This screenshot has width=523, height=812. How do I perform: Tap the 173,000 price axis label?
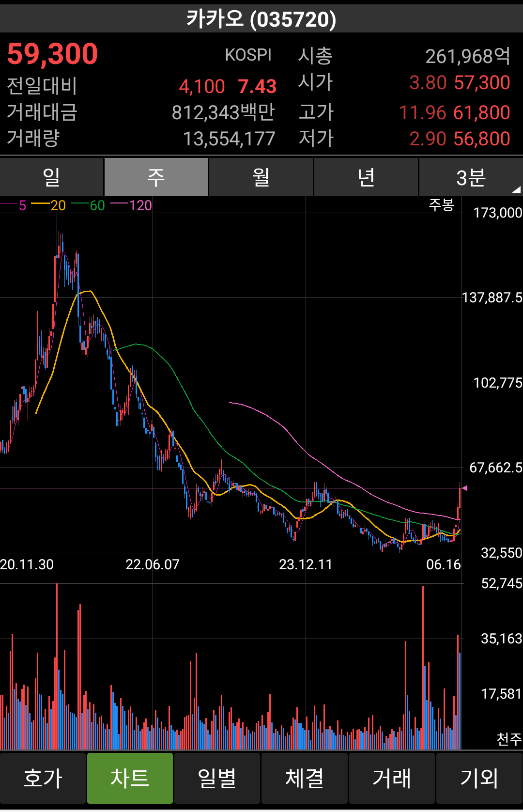[498, 213]
